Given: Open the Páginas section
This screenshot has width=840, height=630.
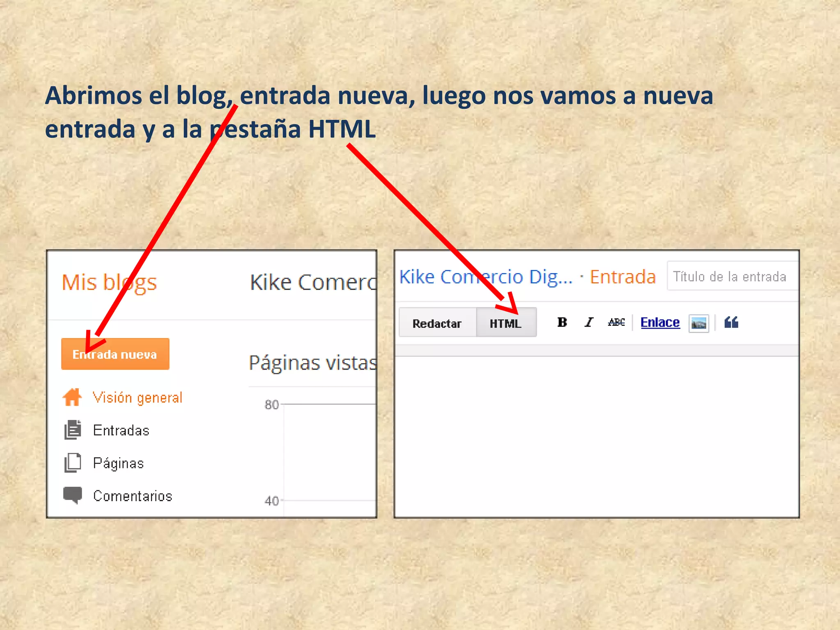Looking at the screenshot, I should click(119, 463).
